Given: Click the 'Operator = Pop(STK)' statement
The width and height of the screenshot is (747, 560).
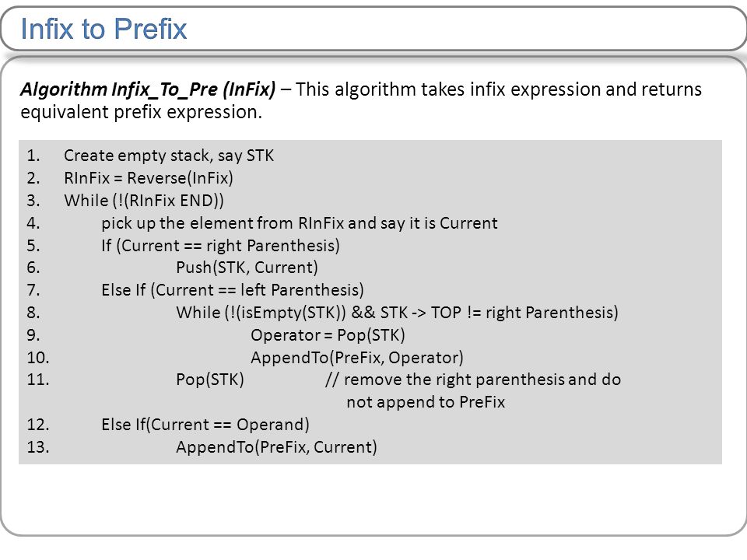Looking at the screenshot, I should point(328,335).
